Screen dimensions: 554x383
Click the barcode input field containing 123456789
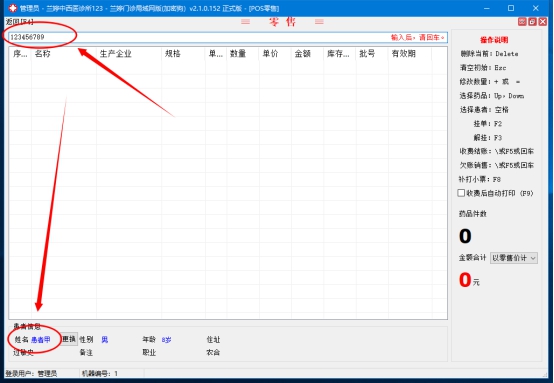[x=228, y=37]
